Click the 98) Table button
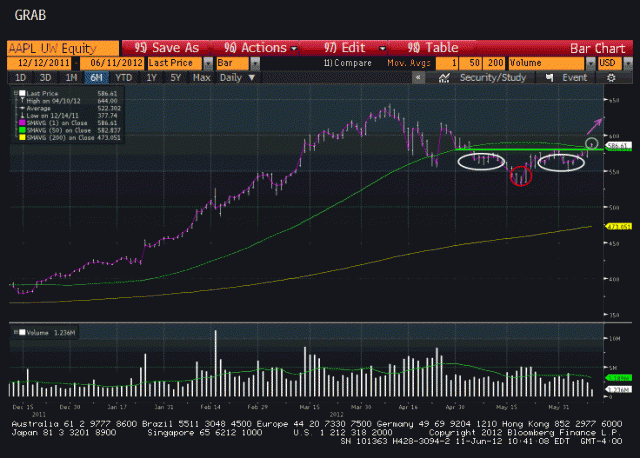 433,48
